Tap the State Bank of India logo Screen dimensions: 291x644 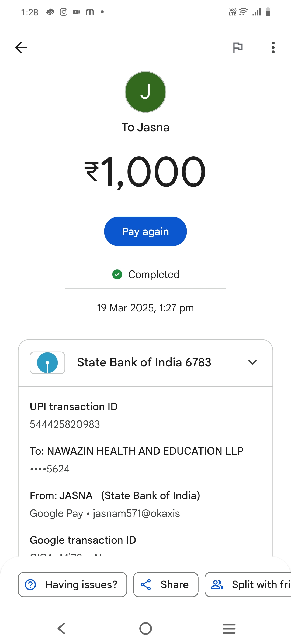47,363
